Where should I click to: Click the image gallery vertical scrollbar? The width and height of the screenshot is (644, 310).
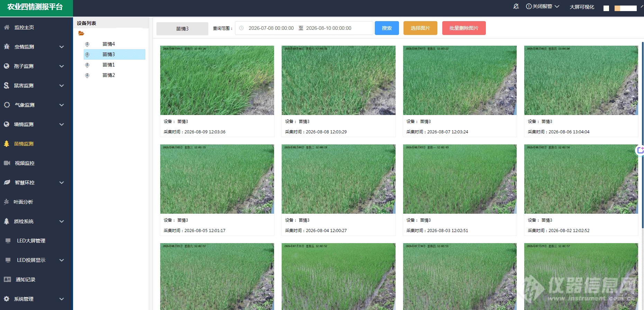[x=643, y=135]
